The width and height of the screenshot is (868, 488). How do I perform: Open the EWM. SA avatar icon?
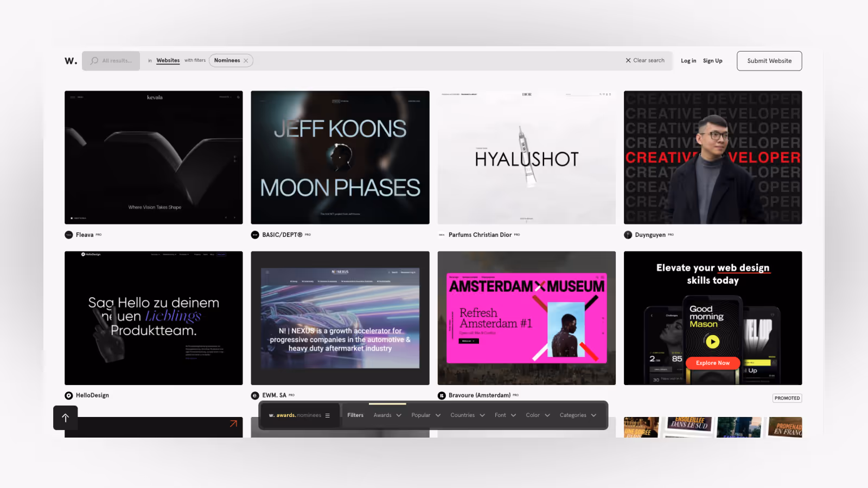(255, 396)
